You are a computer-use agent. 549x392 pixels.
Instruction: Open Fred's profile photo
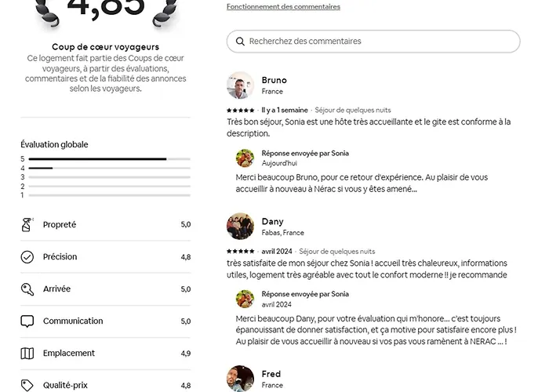(240, 379)
